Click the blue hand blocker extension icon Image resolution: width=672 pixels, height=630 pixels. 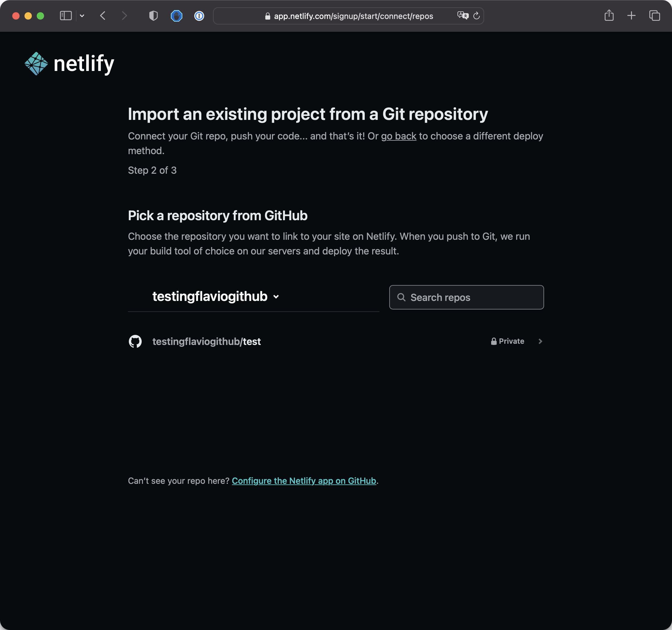(x=177, y=16)
